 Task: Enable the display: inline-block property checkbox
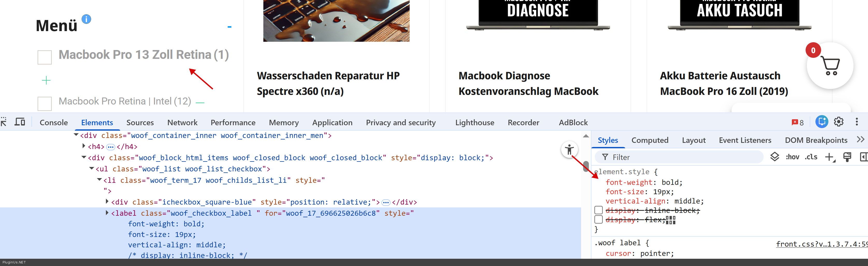click(598, 210)
